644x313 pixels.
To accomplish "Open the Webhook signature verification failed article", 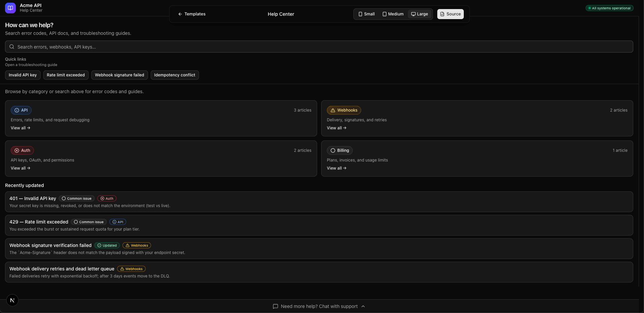I will coord(319,249).
